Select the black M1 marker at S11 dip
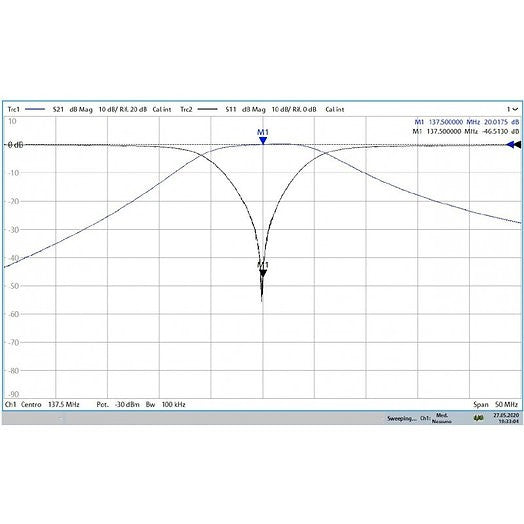This screenshot has height=524, width=524. 263,273
